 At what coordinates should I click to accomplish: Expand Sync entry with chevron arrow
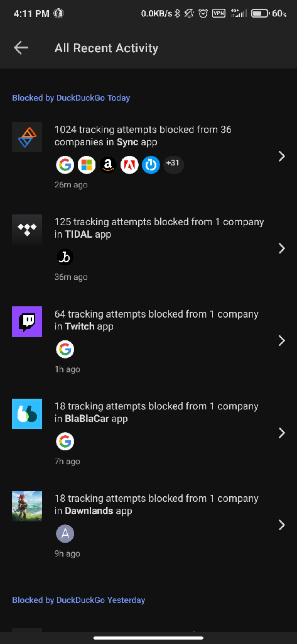pos(282,156)
